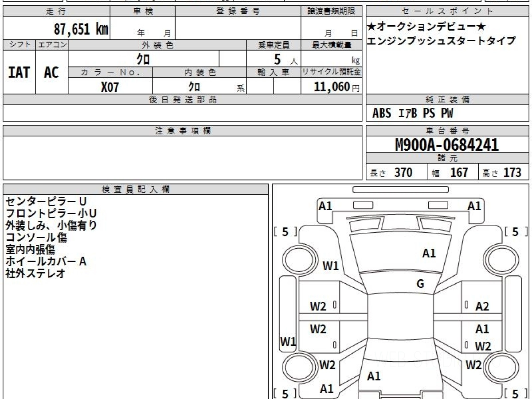Click the コンソール傷 note
This screenshot has height=399, width=532.
click(36, 237)
